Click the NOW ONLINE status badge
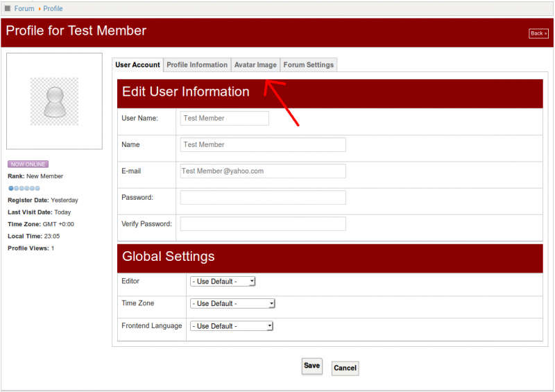The image size is (555, 392). 28,164
